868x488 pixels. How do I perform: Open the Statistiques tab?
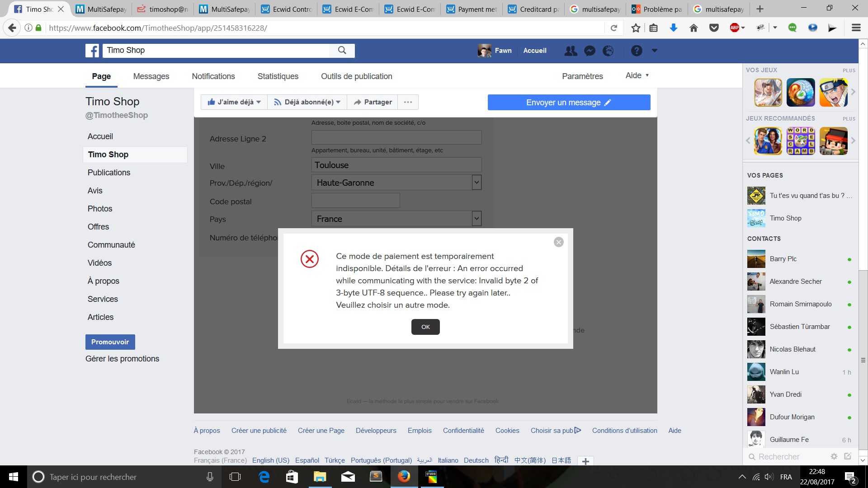coord(278,76)
